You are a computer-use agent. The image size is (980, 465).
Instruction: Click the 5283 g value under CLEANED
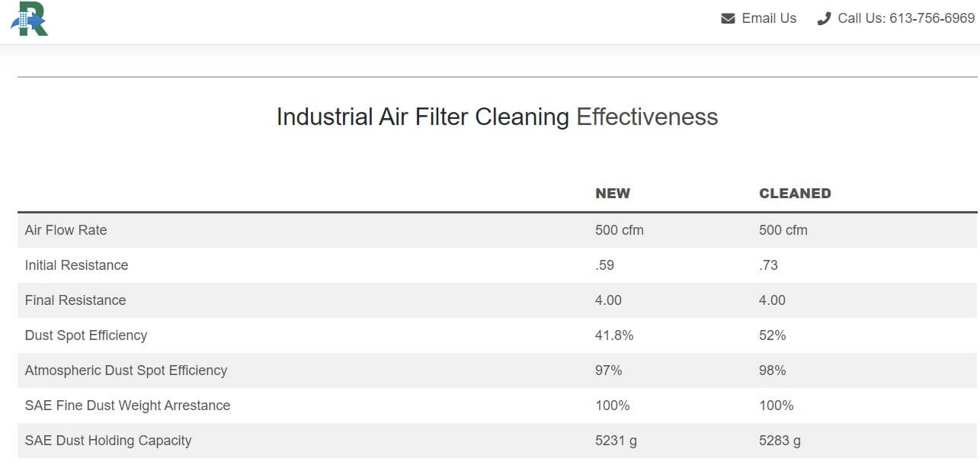[780, 440]
